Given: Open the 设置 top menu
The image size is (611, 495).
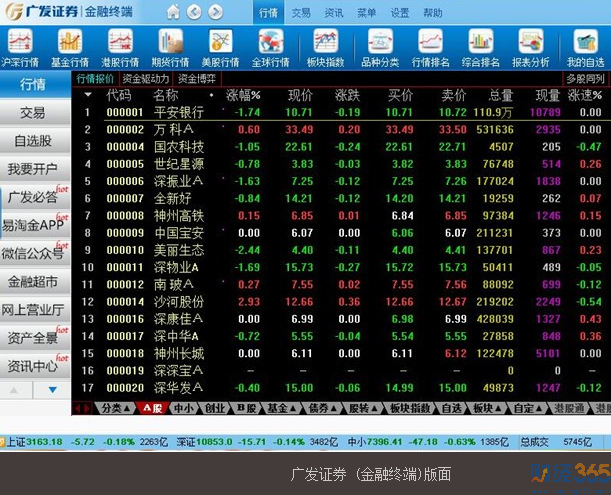Looking at the screenshot, I should 400,13.
